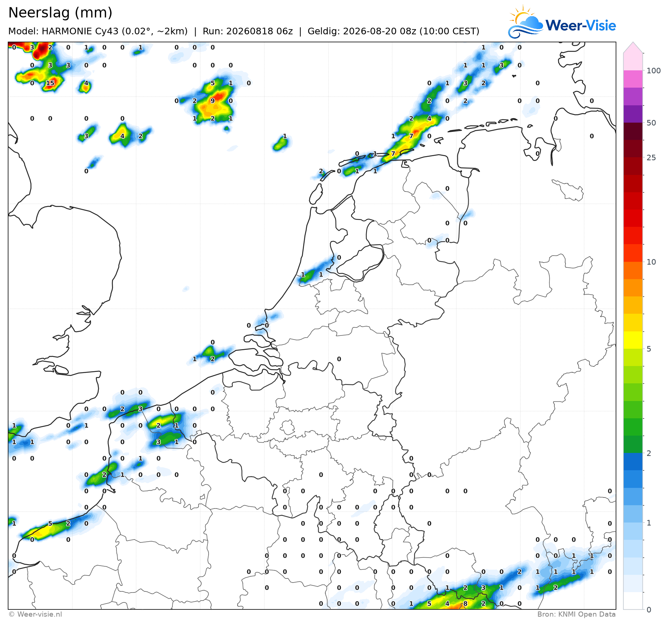This screenshot has width=672, height=619.
Task: Click the green 2 mm legend band
Action: [633, 444]
